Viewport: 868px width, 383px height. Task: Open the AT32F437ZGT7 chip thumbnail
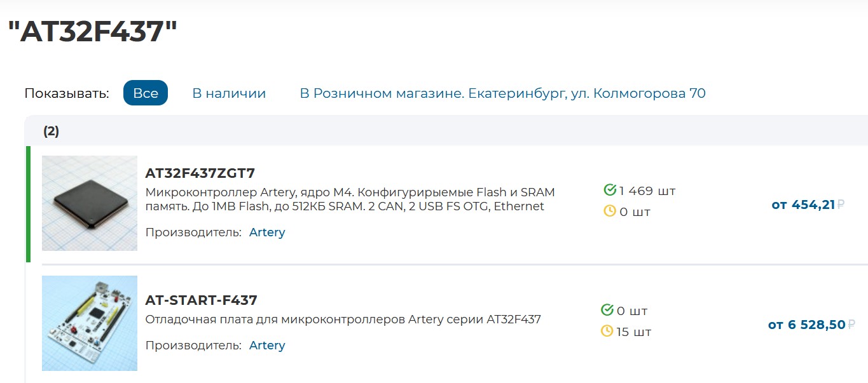pyautogui.click(x=90, y=203)
